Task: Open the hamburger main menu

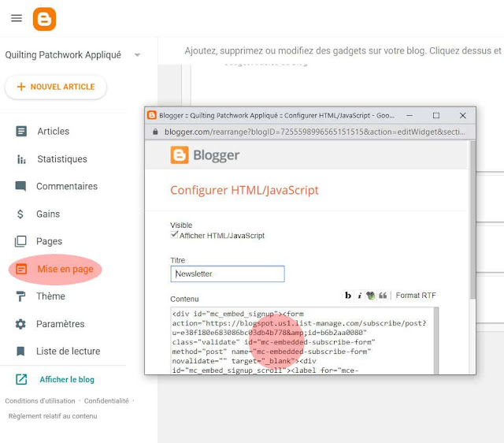Action: (x=17, y=18)
